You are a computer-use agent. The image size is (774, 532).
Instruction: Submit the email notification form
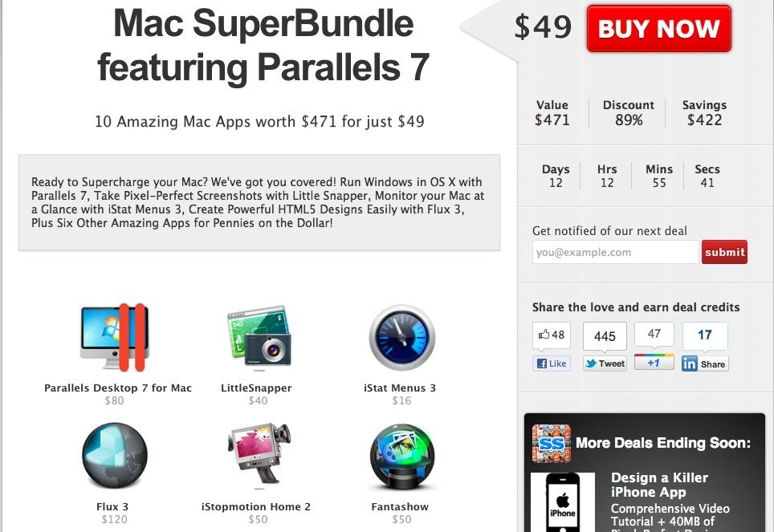(x=724, y=252)
